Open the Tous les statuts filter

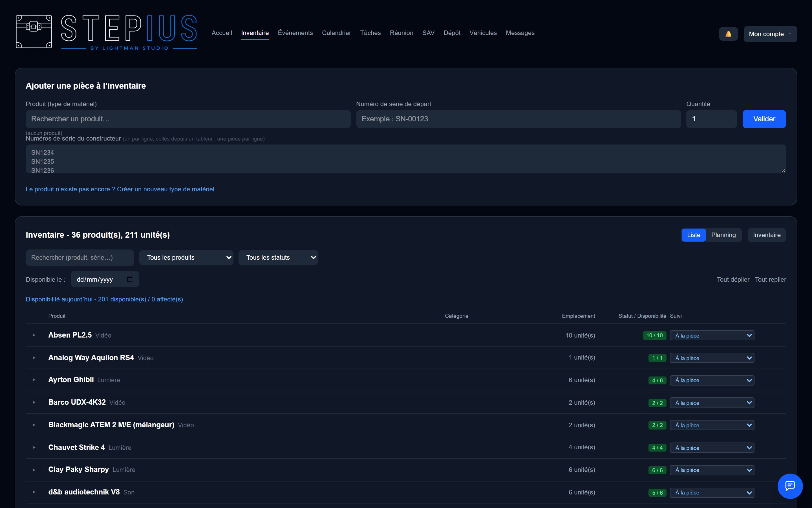[278, 258]
